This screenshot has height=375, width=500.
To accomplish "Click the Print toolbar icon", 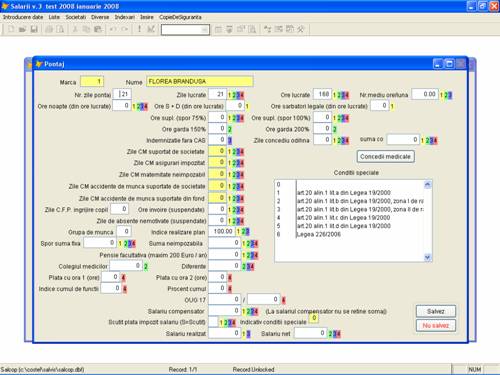I will pos(49,29).
